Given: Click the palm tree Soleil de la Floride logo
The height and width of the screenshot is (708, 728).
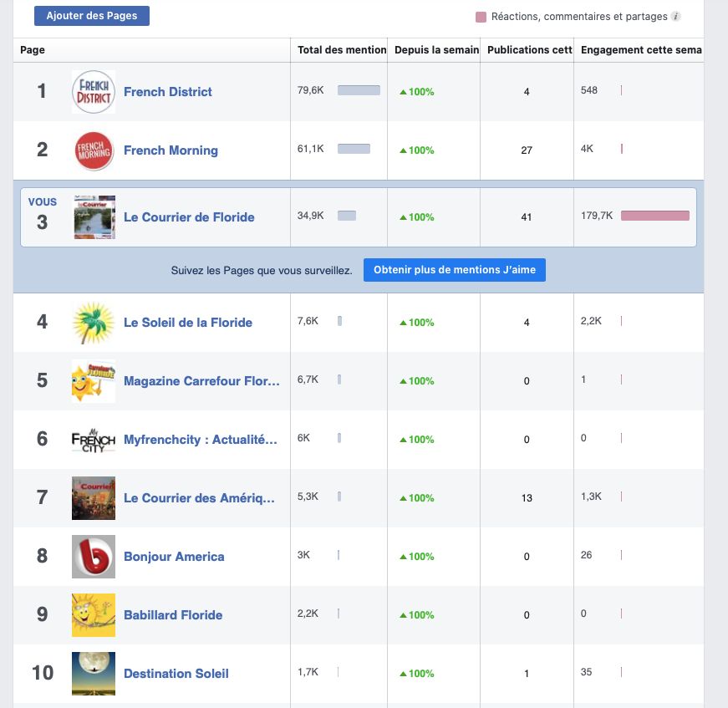Looking at the screenshot, I should (x=94, y=323).
